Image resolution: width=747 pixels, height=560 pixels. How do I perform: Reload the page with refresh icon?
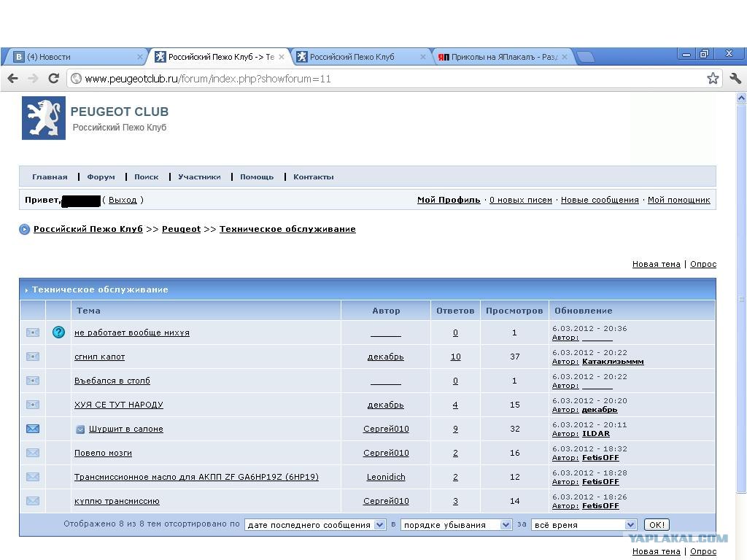click(54, 79)
